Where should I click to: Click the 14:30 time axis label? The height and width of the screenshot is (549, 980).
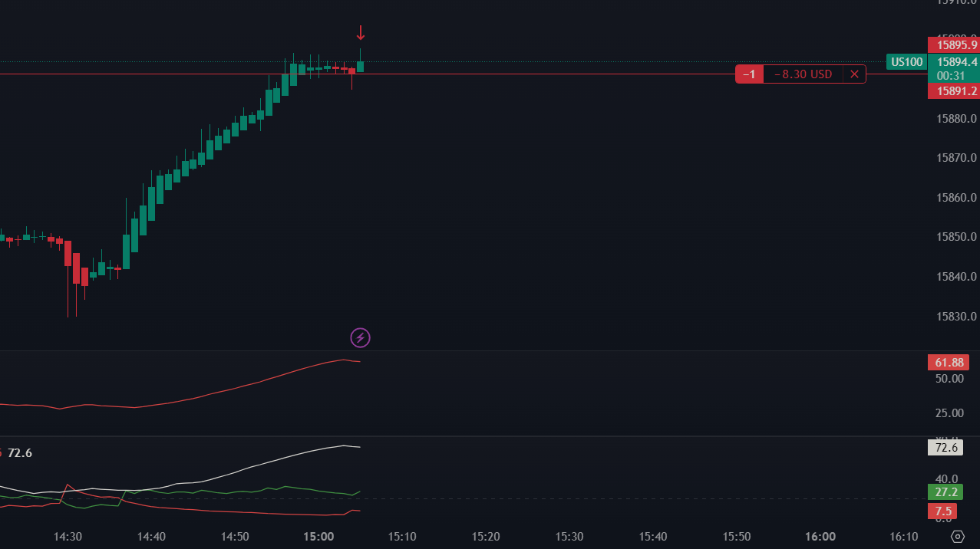[68, 537]
